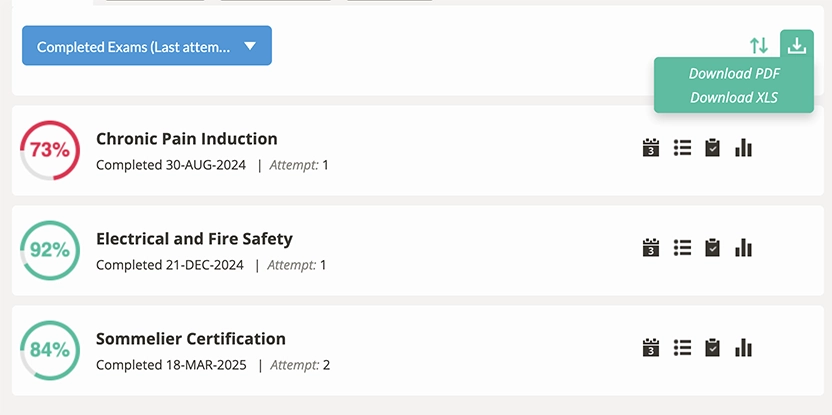
Task: Click the green download icon button
Action: point(797,46)
